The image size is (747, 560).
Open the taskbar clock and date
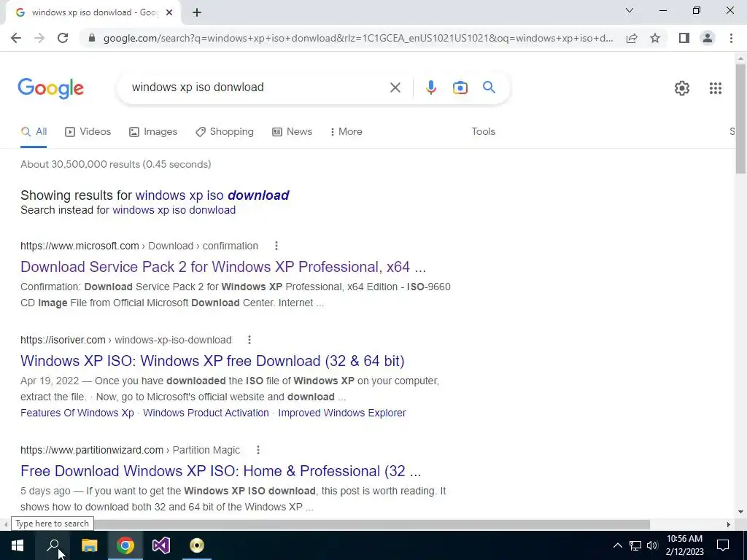point(684,545)
